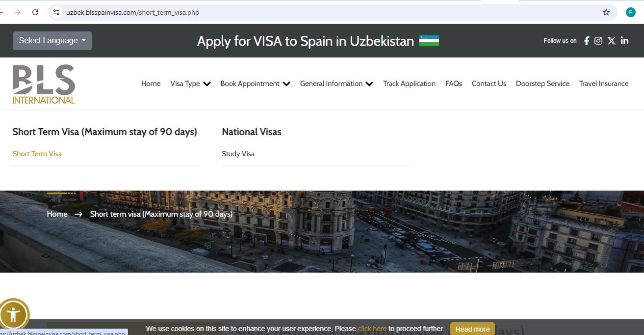Screen dimensions: 644x335
Task: Open the Short Term Visa link
Action: [x=37, y=153]
